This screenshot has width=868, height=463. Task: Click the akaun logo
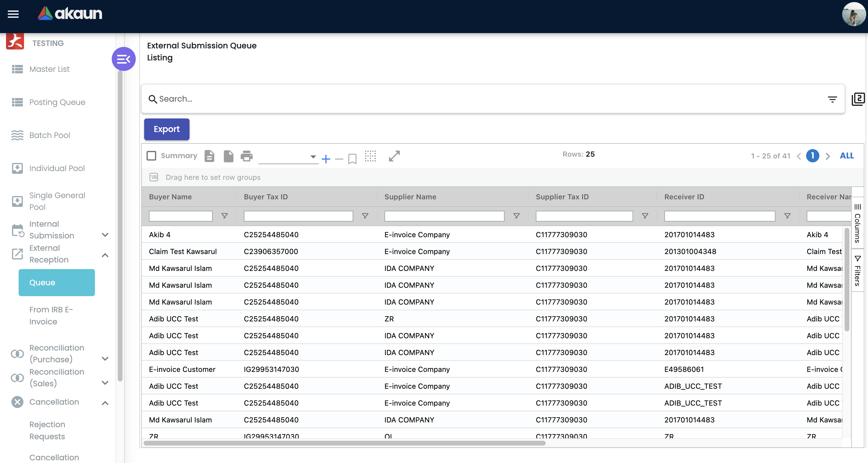70,14
